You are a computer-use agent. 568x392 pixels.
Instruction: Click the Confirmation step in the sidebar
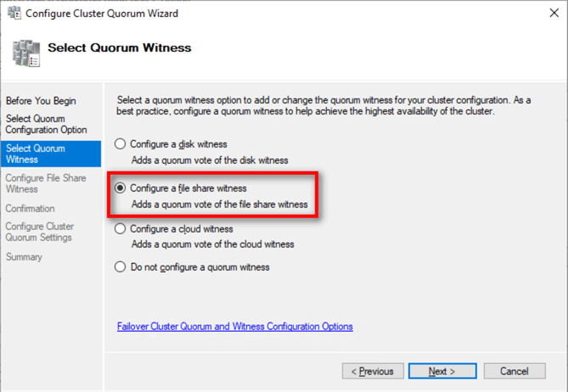click(x=30, y=209)
